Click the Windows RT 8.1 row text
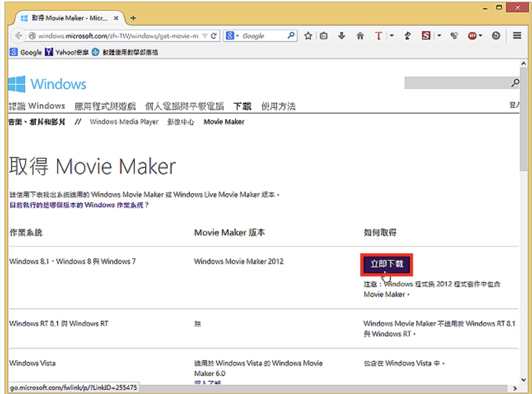This screenshot has height=394, width=532. click(x=59, y=324)
